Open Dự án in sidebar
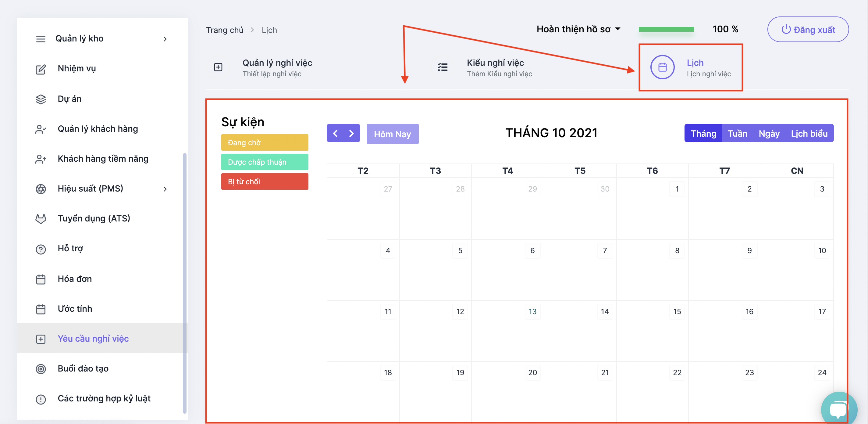 point(102,99)
